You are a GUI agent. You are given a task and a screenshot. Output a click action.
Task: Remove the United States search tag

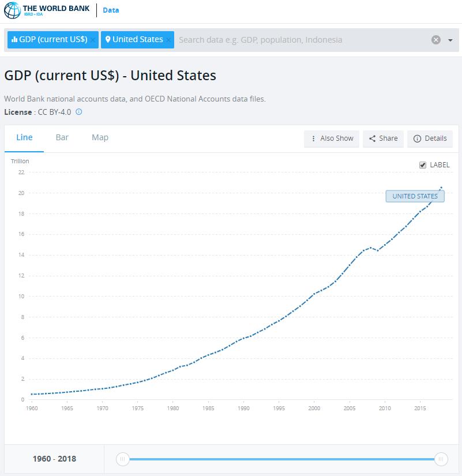point(168,40)
